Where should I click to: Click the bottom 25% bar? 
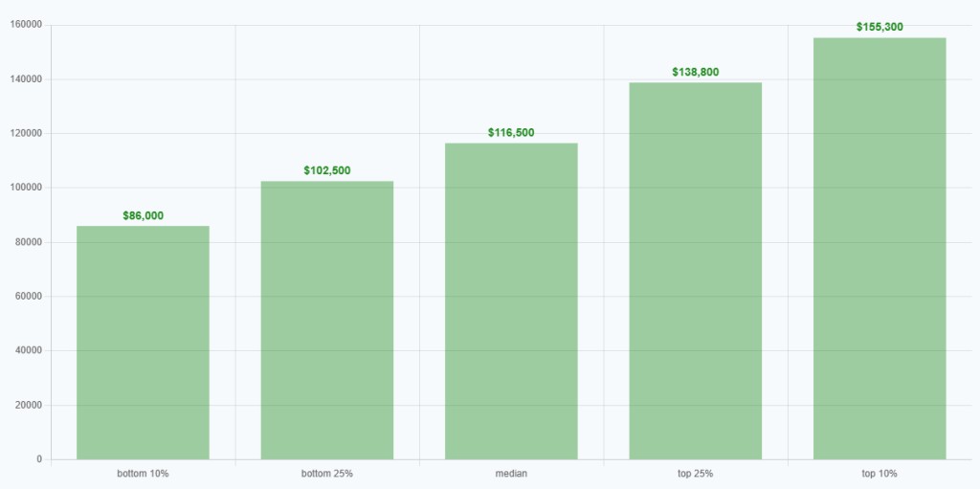click(x=327, y=321)
